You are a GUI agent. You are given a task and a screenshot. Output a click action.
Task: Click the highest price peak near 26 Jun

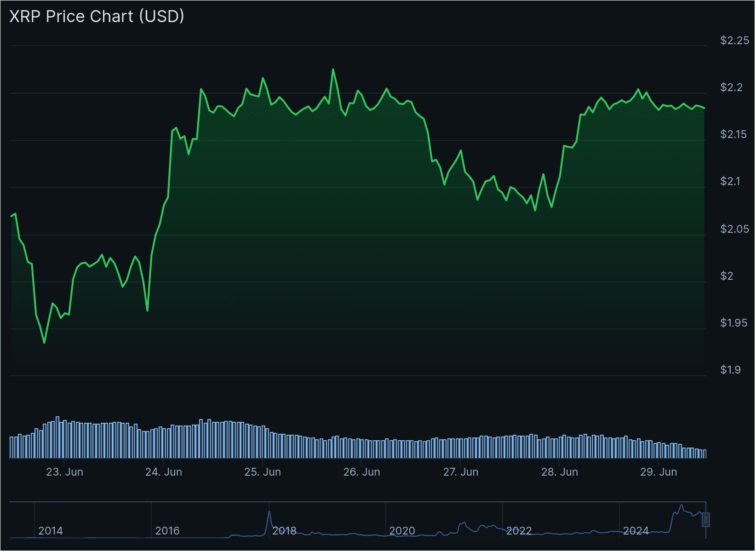[x=333, y=69]
